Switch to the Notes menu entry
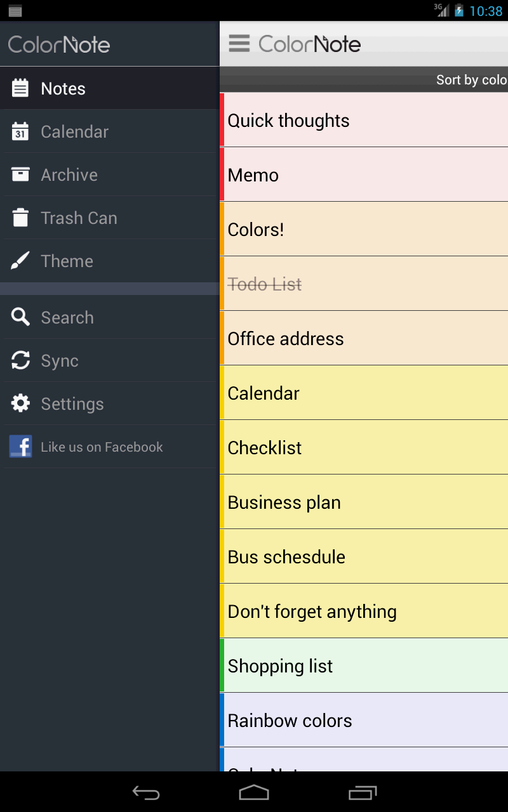 [63, 88]
